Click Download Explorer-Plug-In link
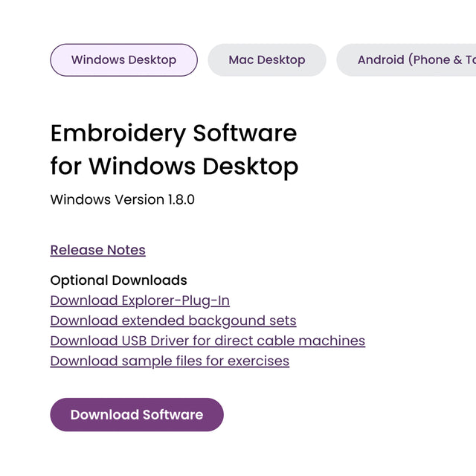476x476 pixels. [x=140, y=300]
